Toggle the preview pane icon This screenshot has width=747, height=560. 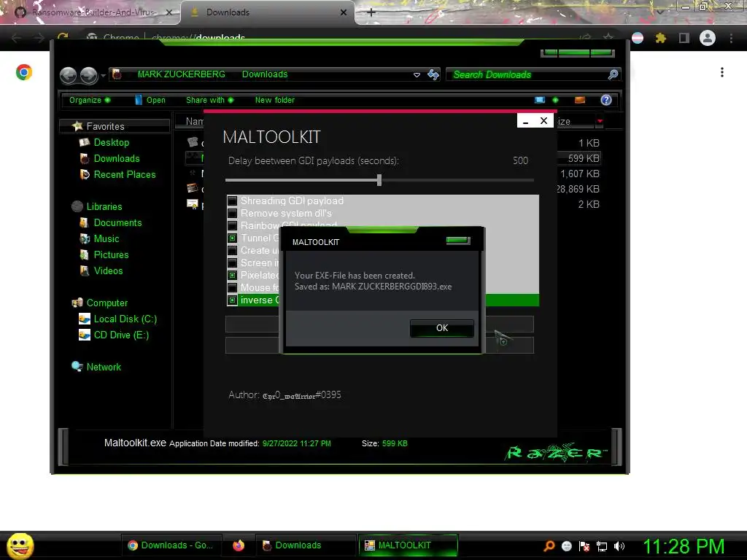click(x=580, y=100)
